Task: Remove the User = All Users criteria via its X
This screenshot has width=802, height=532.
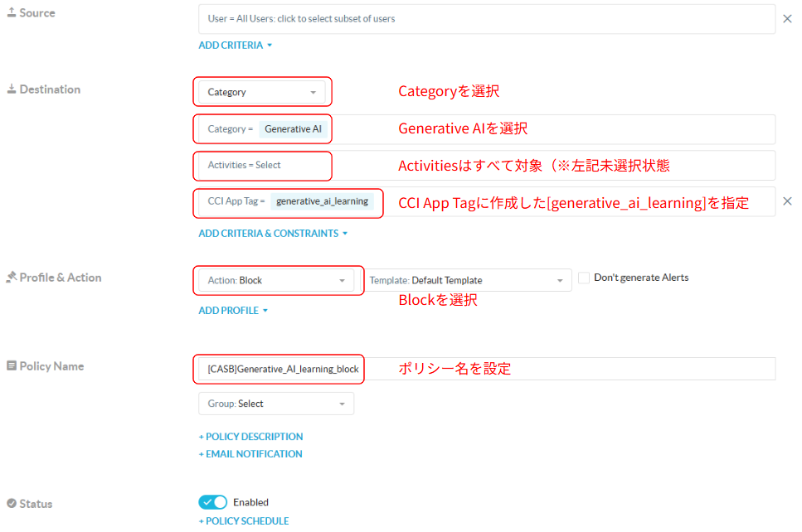Action: click(787, 18)
